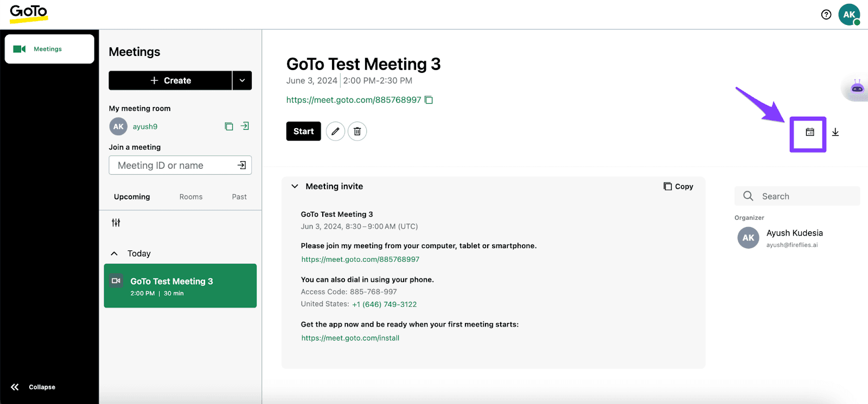This screenshot has height=404, width=868.
Task: Click the June 3, 2024 date text
Action: [x=312, y=80]
